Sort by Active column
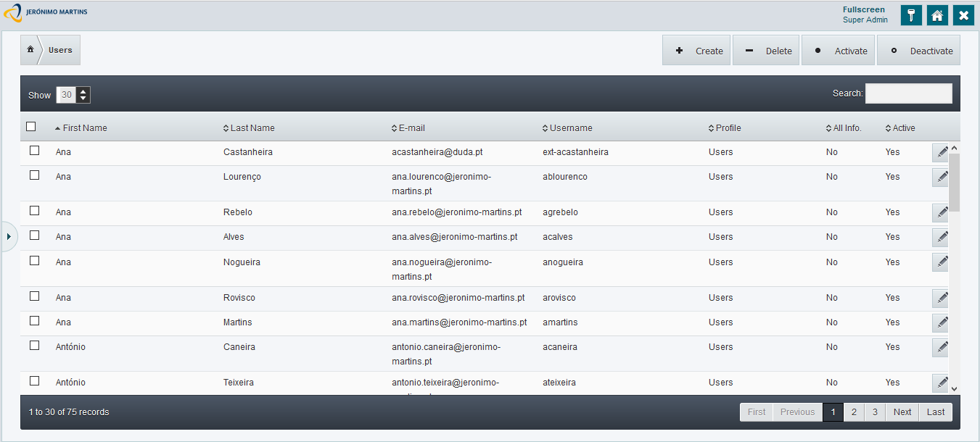Screen dimensions: 980x442 [900, 128]
